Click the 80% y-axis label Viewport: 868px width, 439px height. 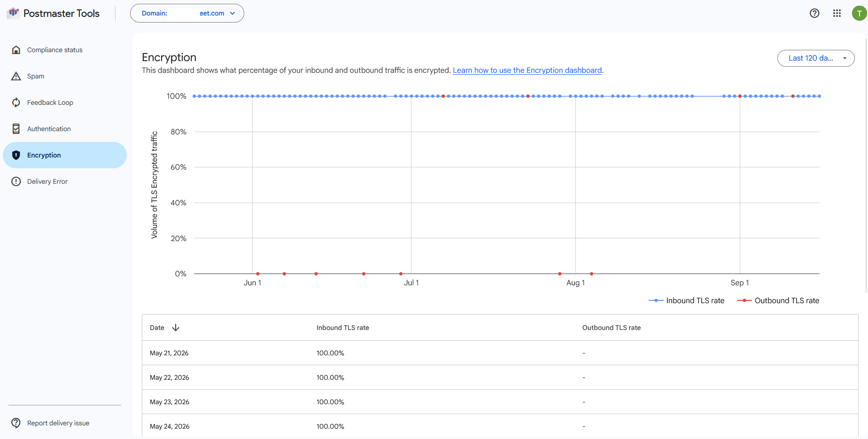tap(178, 132)
